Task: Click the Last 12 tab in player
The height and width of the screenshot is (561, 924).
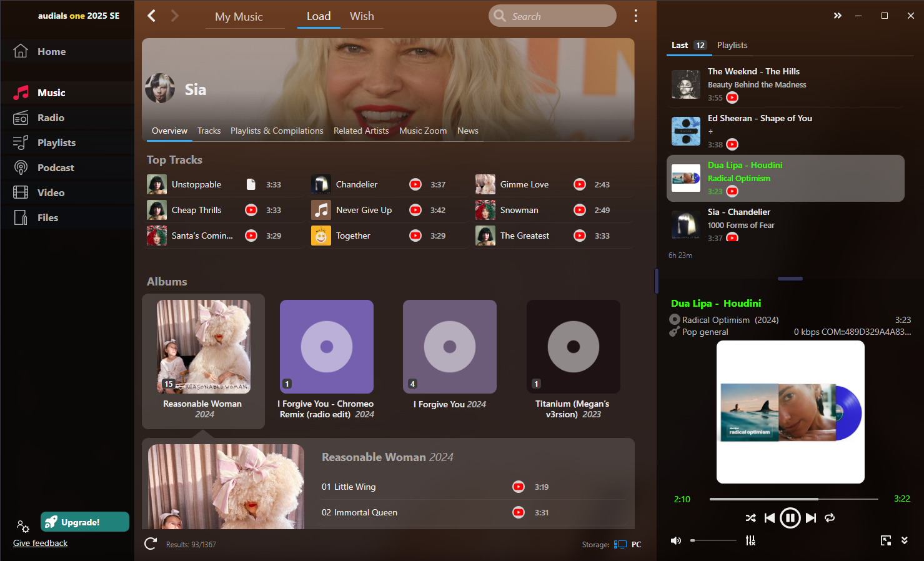Action: [689, 45]
